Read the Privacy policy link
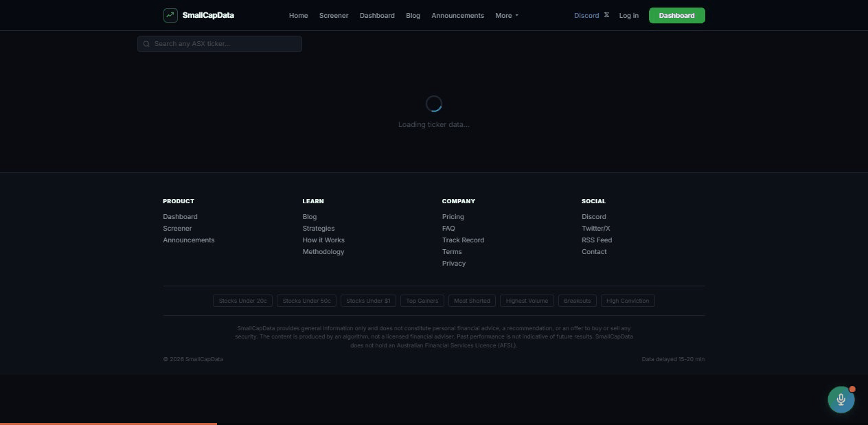Viewport: 868px width, 425px height. pyautogui.click(x=454, y=263)
